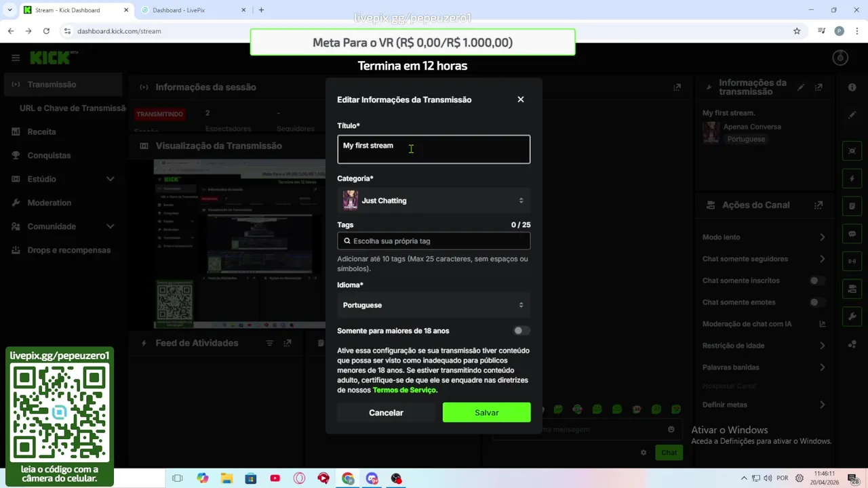Toggle the chat bubble icon in right rail
This screenshot has height=488, width=868.
tap(852, 234)
